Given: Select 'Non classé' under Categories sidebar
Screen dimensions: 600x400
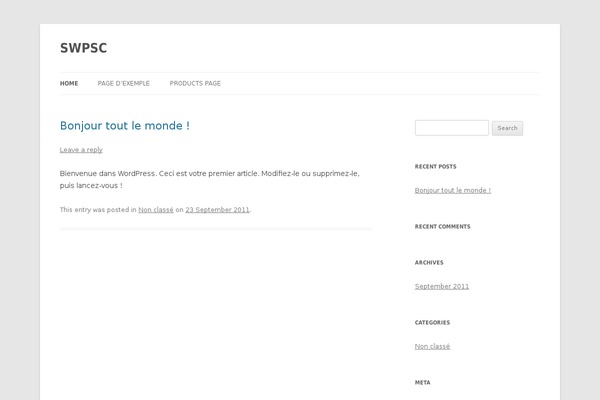Looking at the screenshot, I should pos(432,346).
